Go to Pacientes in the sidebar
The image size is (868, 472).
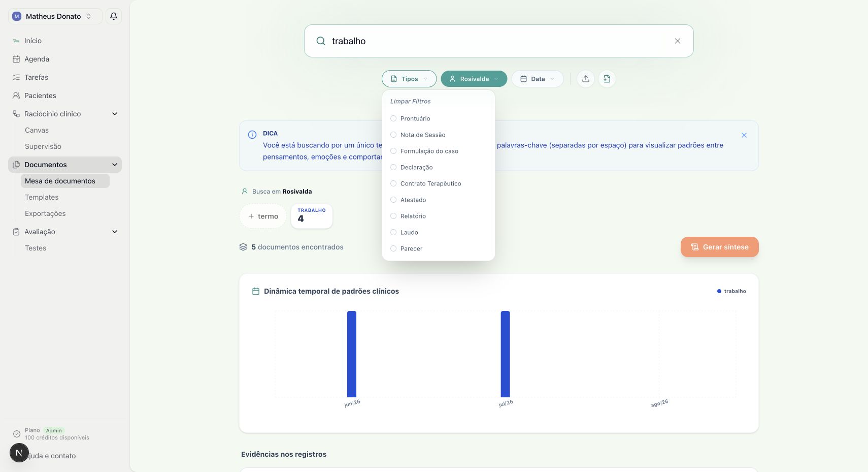tap(40, 96)
